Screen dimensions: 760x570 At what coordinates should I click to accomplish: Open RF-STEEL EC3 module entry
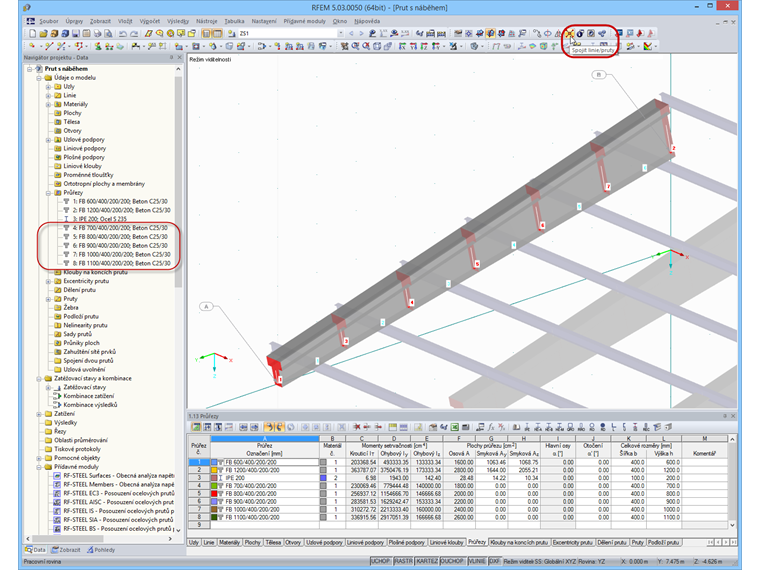(x=118, y=493)
